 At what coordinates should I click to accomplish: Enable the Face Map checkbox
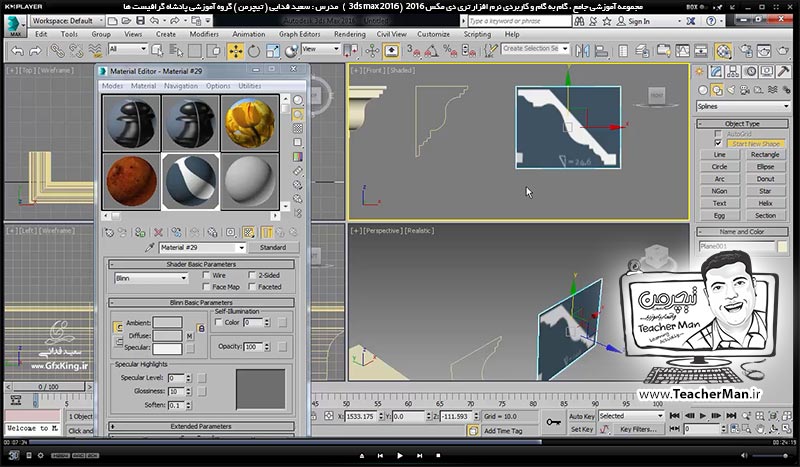point(206,287)
